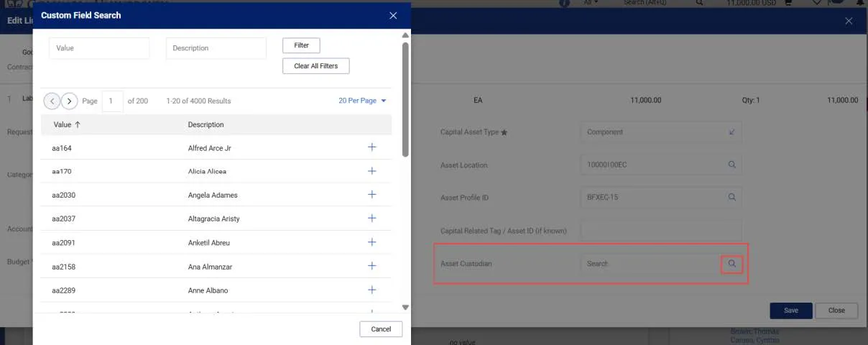Viewport: 868px width, 345px height.
Task: Add Anne Albano with plus icon
Action: (371, 290)
